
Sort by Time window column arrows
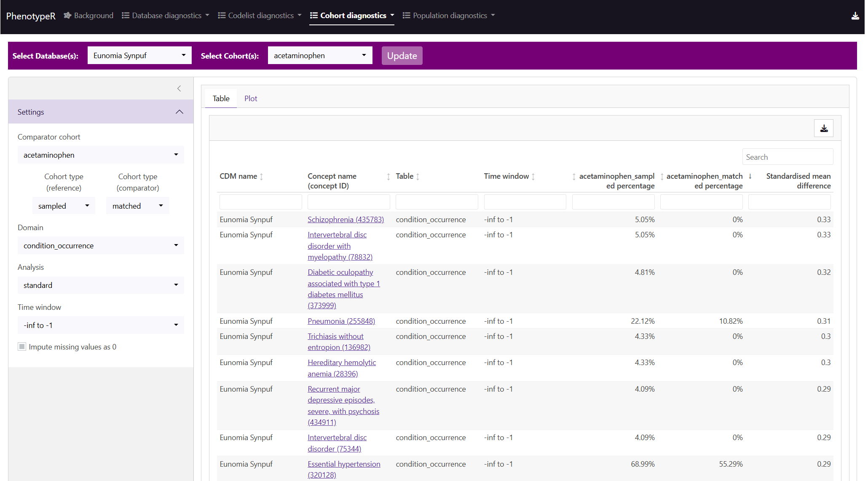click(533, 177)
